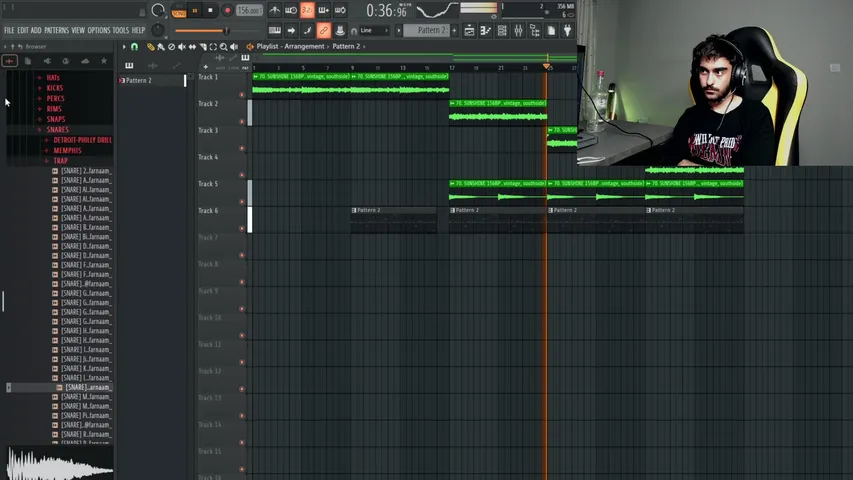Open the Plugin picker icon
The image size is (853, 480).
point(567,31)
